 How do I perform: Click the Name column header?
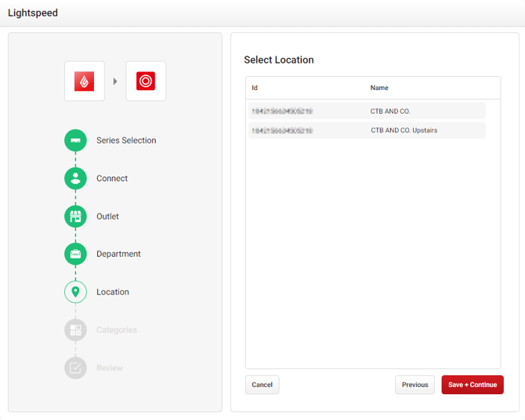point(379,88)
